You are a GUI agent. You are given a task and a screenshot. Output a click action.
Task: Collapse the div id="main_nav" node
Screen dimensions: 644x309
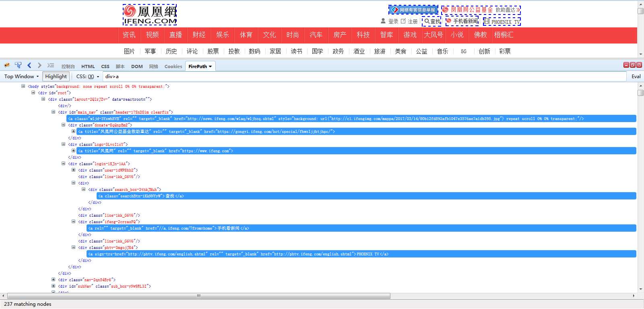[53, 112]
